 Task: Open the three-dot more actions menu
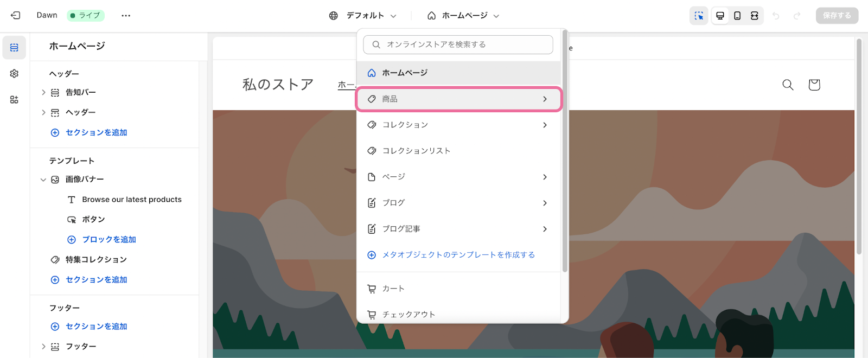pyautogui.click(x=126, y=15)
